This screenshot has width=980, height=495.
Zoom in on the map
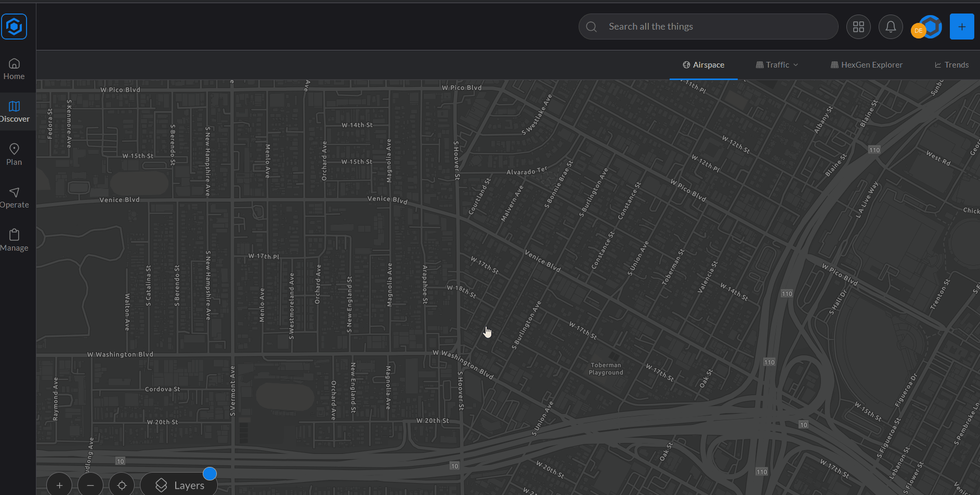60,485
